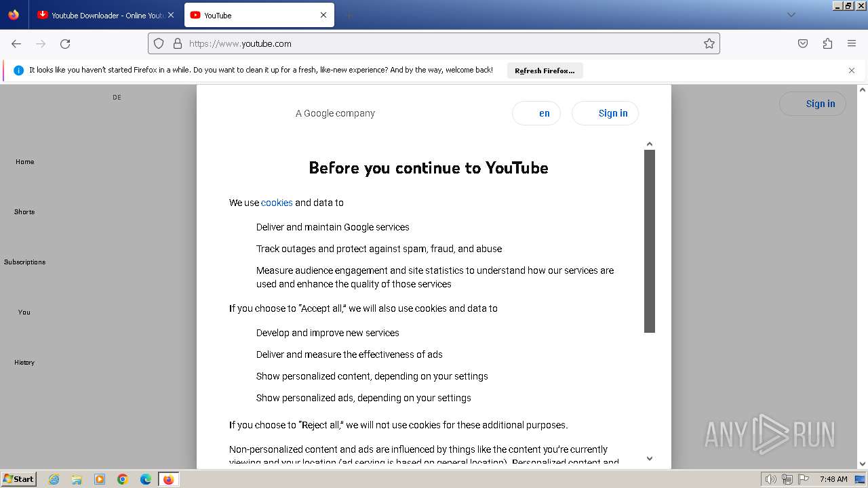
Task: Click the dialog scrollbar thumb
Action: tap(650, 241)
